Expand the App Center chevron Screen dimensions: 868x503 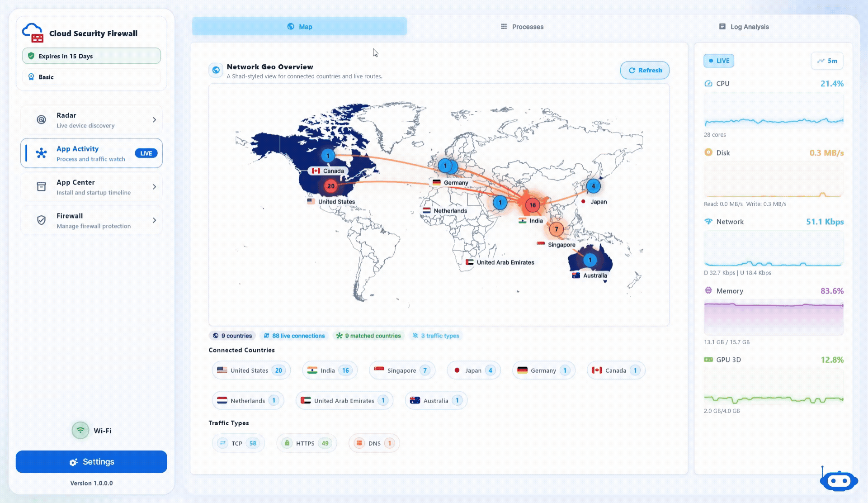click(154, 187)
